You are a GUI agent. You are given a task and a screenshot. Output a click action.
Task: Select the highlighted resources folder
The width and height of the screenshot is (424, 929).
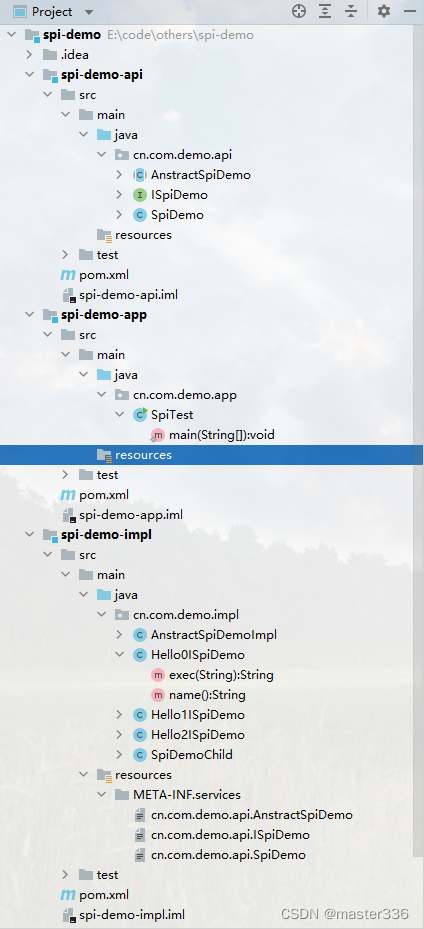point(212,455)
